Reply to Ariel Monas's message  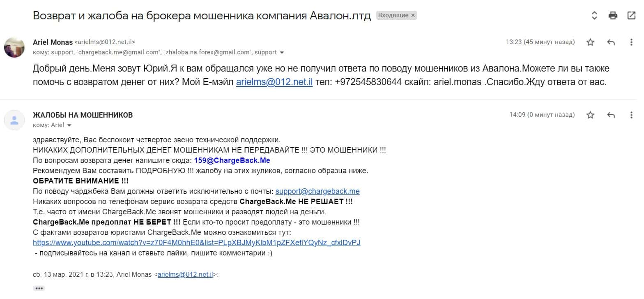coord(611,42)
